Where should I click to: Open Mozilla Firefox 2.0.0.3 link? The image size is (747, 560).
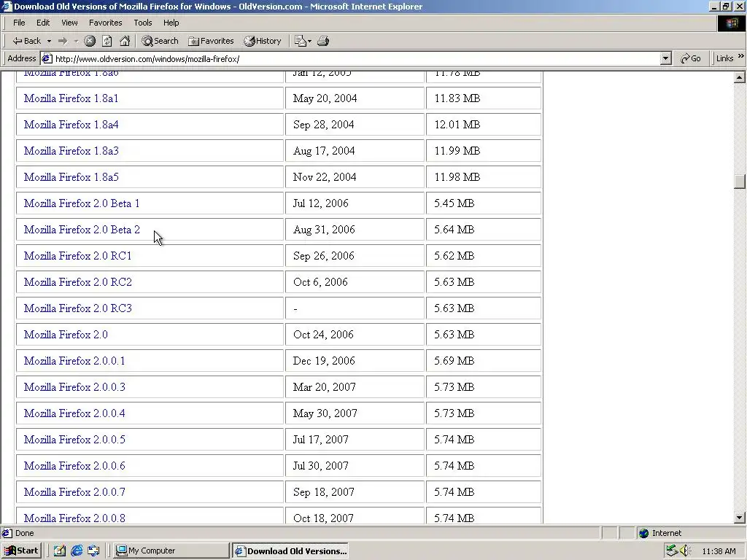click(x=74, y=386)
